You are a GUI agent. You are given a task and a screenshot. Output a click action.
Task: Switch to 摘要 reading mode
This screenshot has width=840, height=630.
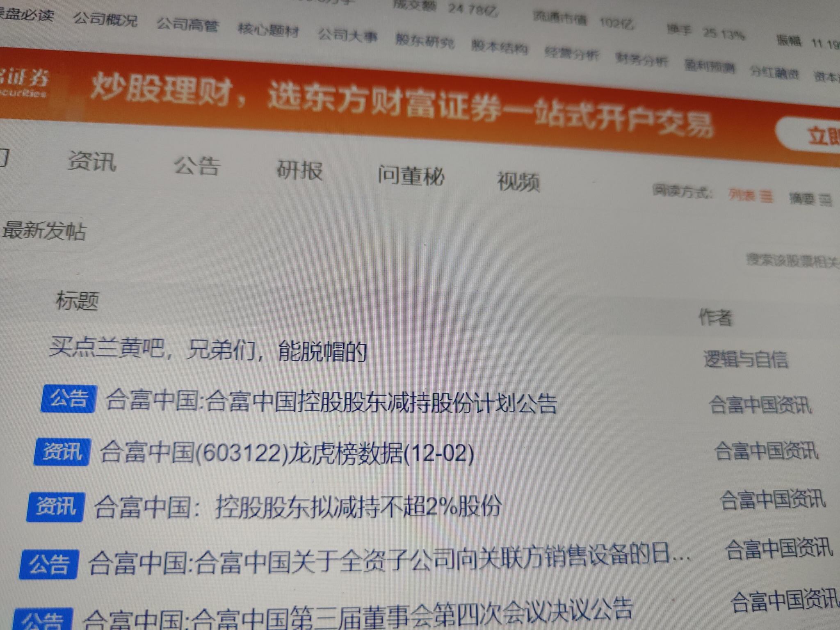(x=810, y=200)
